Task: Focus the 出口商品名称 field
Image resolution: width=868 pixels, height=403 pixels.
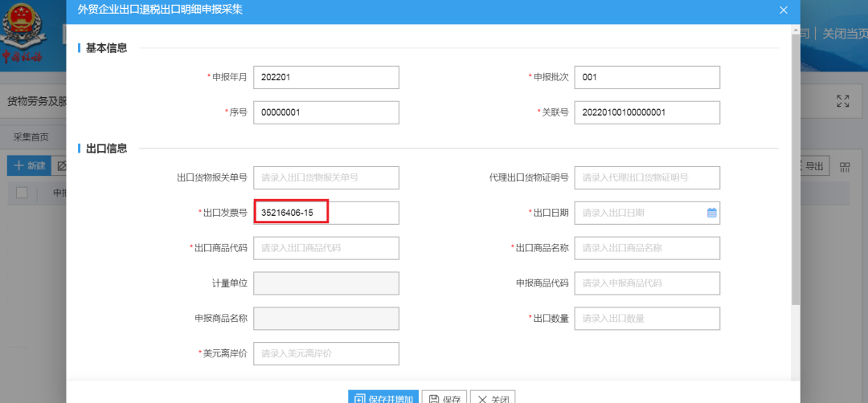Action: click(647, 247)
